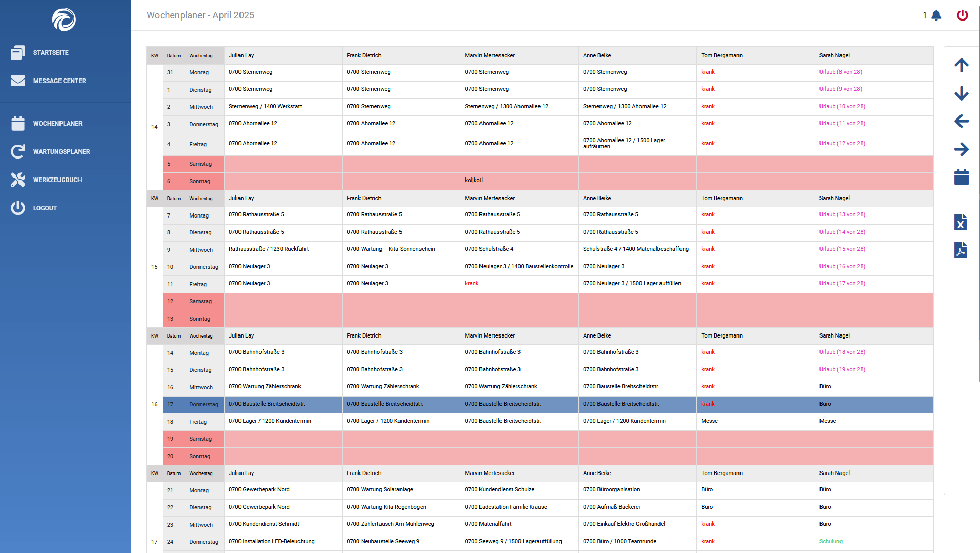Click the down arrow navigation icon
The width and height of the screenshot is (980, 553).
click(961, 93)
